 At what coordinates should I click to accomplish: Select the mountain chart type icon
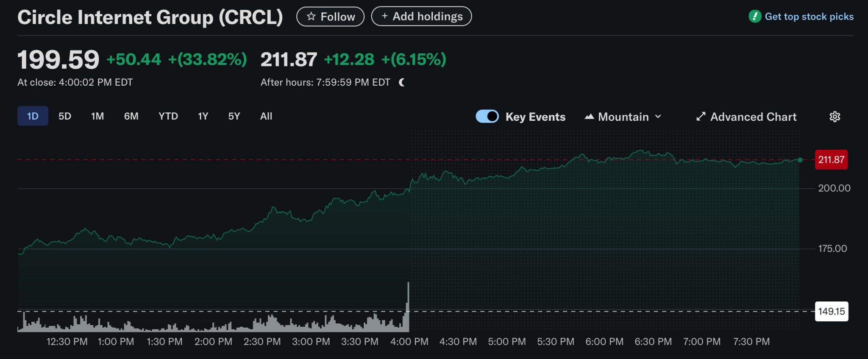coord(589,117)
